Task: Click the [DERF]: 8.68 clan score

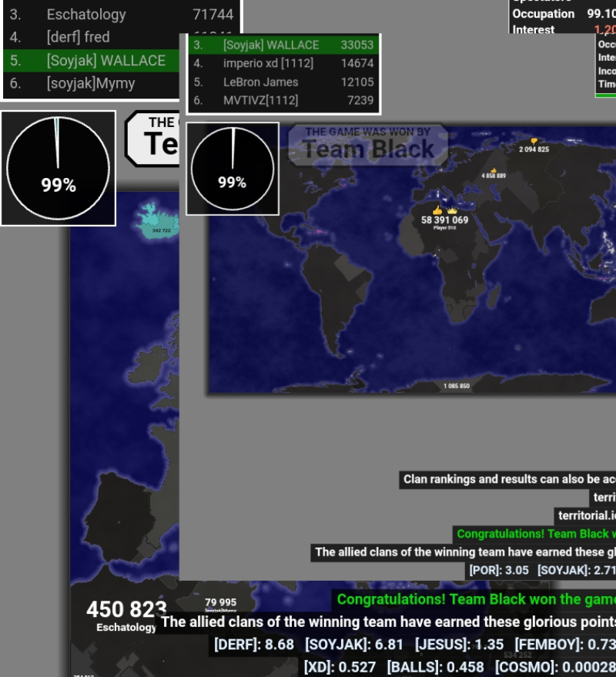Action: (x=254, y=645)
